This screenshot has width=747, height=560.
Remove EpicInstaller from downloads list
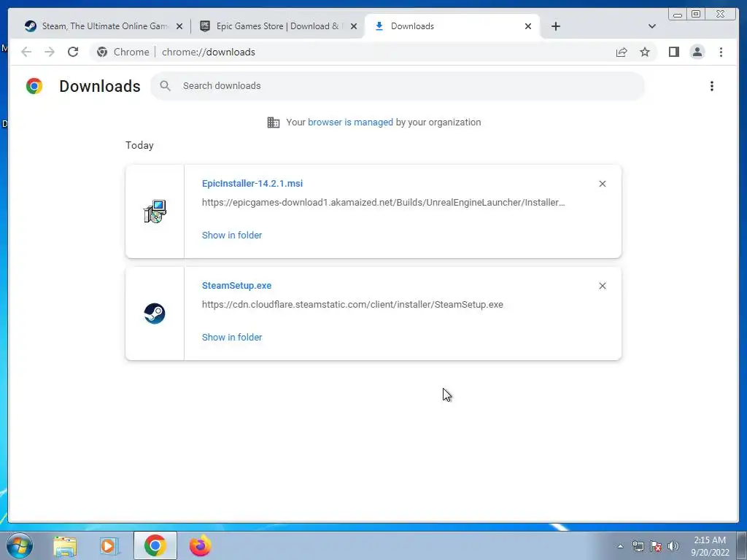pyautogui.click(x=602, y=184)
